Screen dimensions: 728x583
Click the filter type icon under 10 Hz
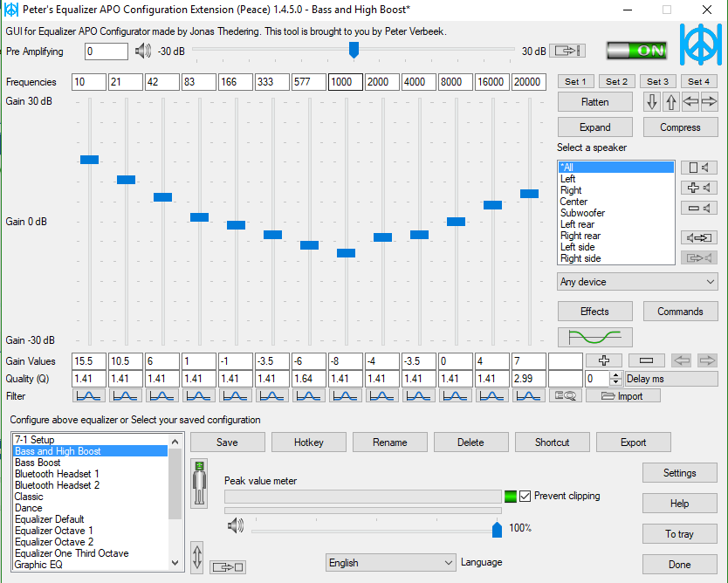click(x=89, y=396)
